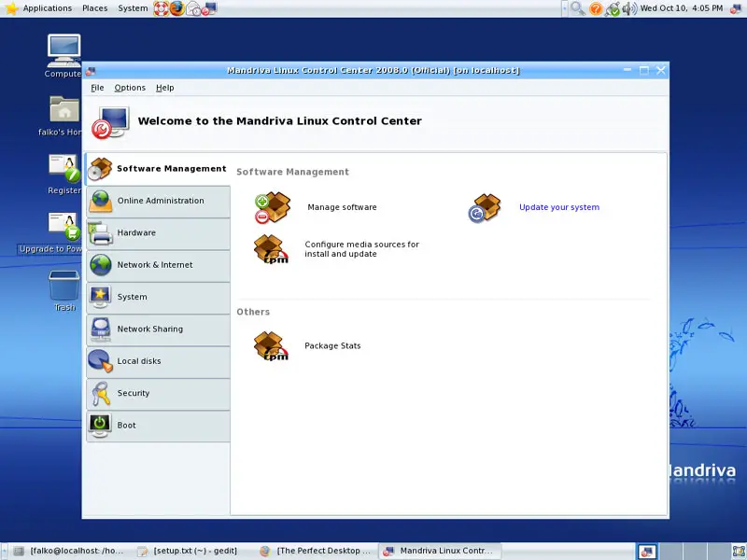Image resolution: width=747 pixels, height=560 pixels.
Task: Select the Local disks pie-chart icon
Action: (x=101, y=361)
